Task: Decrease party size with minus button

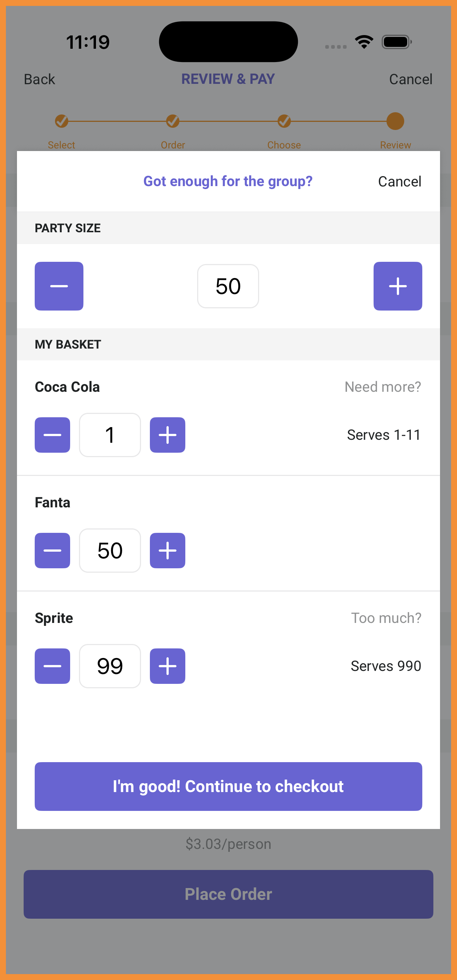Action: click(x=59, y=286)
